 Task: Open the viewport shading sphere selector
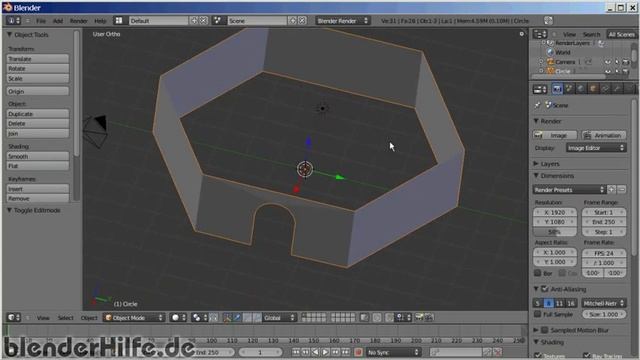click(178, 318)
